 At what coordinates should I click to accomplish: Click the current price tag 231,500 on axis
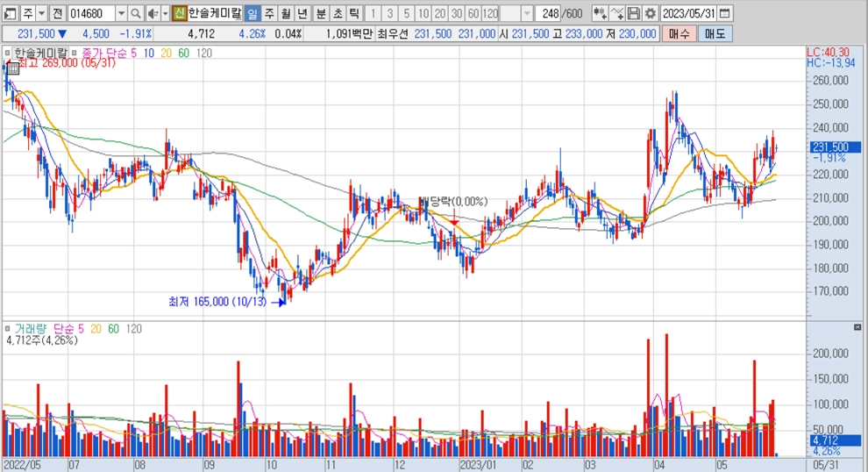(836, 147)
